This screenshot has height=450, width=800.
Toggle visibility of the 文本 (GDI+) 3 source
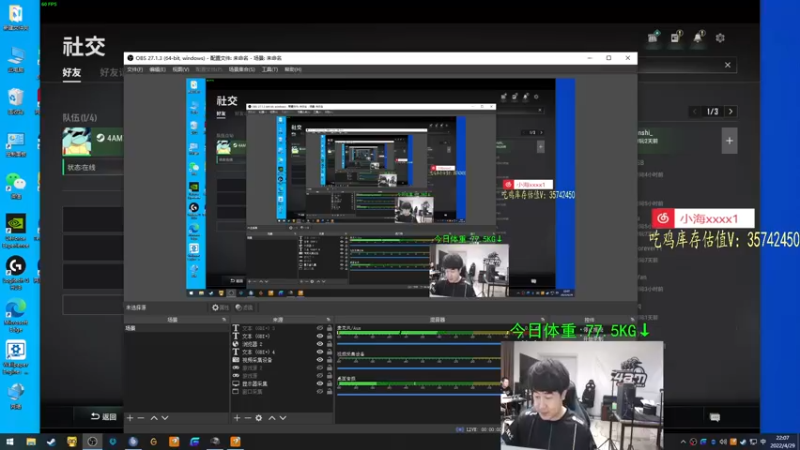pyautogui.click(x=320, y=328)
